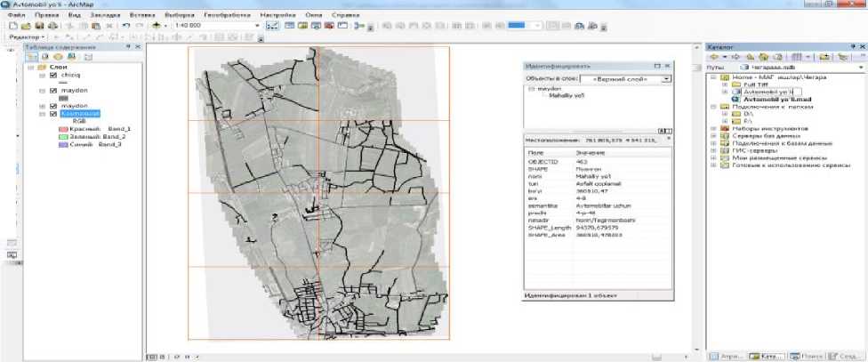Uncheck the chiziq layer checkbox

coord(54,76)
